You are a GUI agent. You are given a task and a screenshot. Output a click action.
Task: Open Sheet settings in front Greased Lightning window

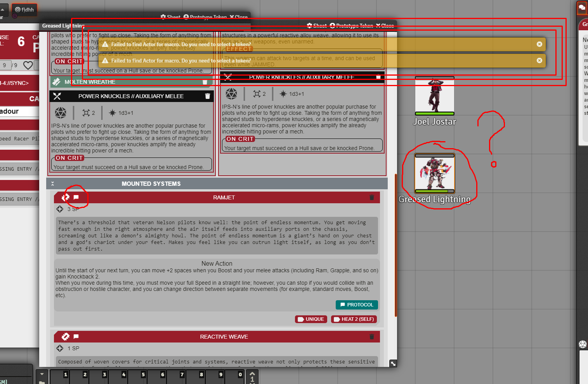point(316,26)
